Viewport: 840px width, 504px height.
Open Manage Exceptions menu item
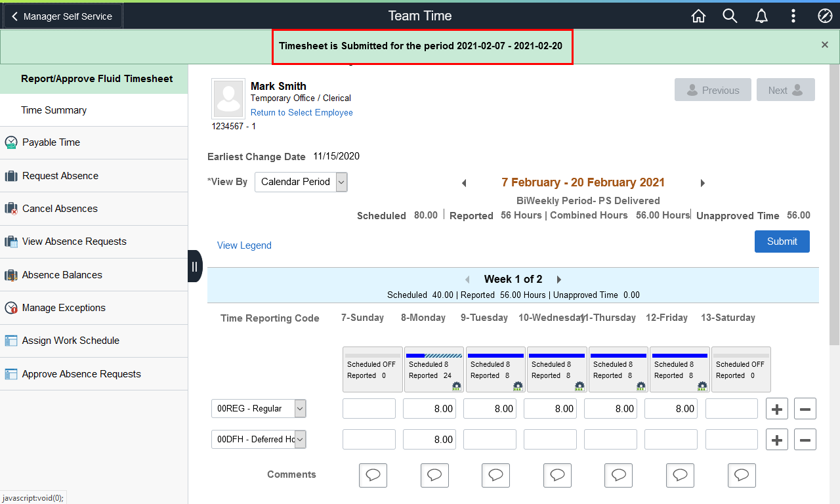[94, 308]
